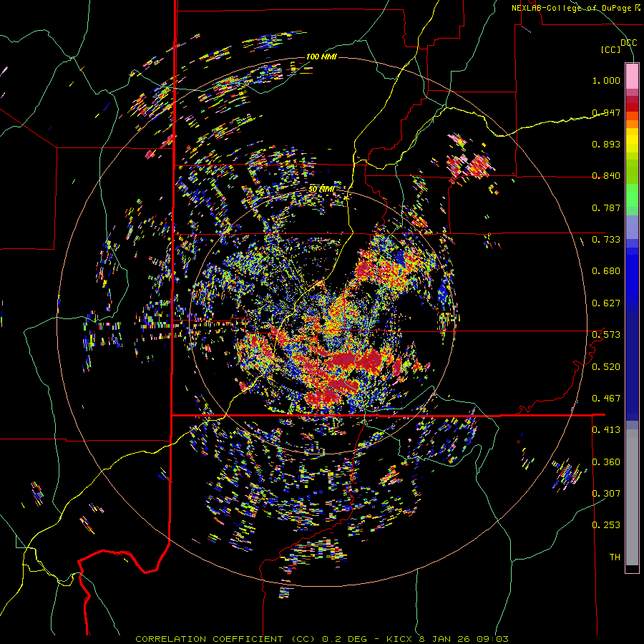
Task: Pick the gray segment of the color bar
Action: [632, 497]
